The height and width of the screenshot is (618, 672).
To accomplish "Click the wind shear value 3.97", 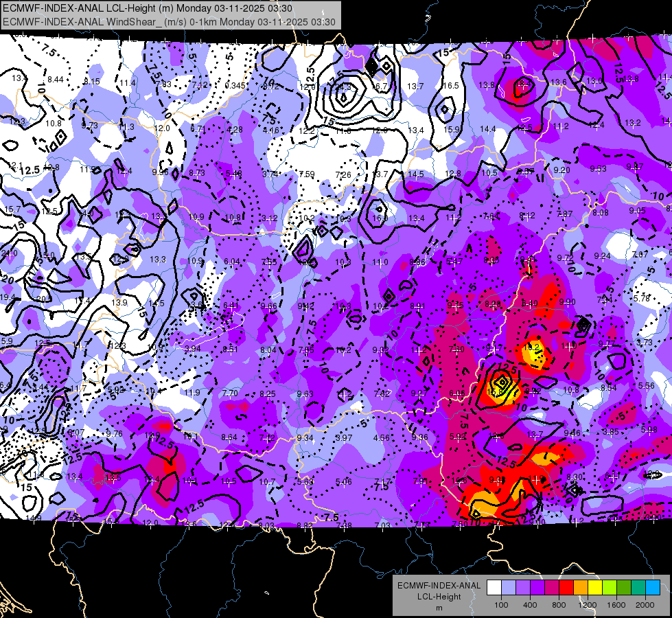I will 344,438.
